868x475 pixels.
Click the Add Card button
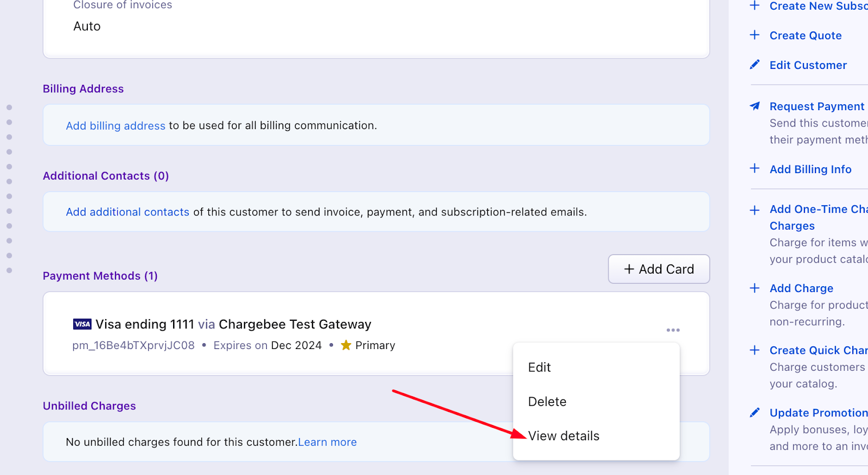coord(659,269)
